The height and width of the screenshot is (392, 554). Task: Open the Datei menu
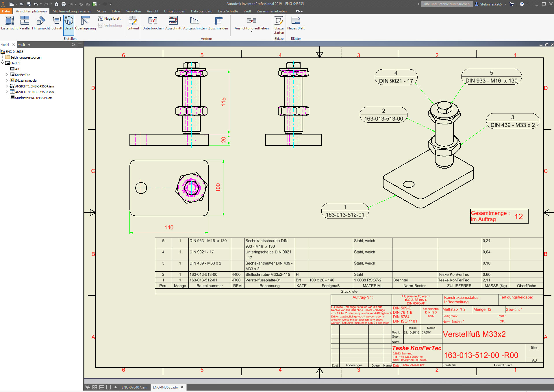pos(6,11)
